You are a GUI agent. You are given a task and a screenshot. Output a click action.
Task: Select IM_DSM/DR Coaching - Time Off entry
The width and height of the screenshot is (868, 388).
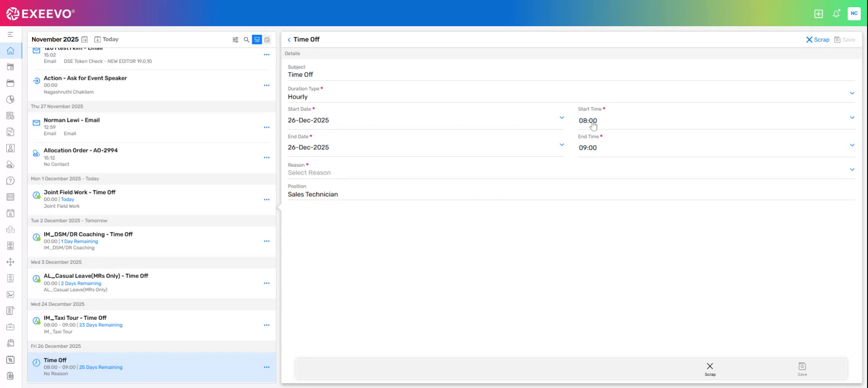(x=151, y=241)
